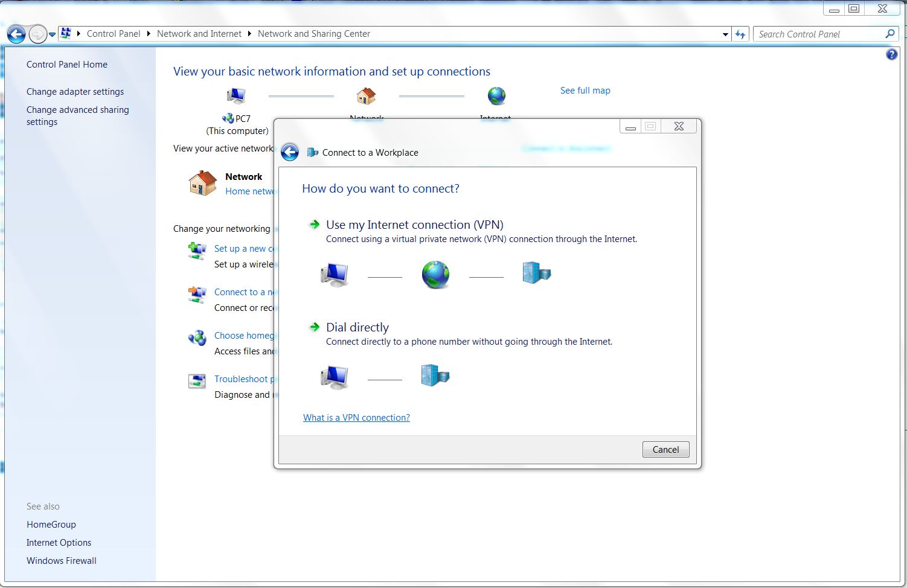The width and height of the screenshot is (907, 588).
Task: Click the Control Panel icon in address bar
Action: 66,34
